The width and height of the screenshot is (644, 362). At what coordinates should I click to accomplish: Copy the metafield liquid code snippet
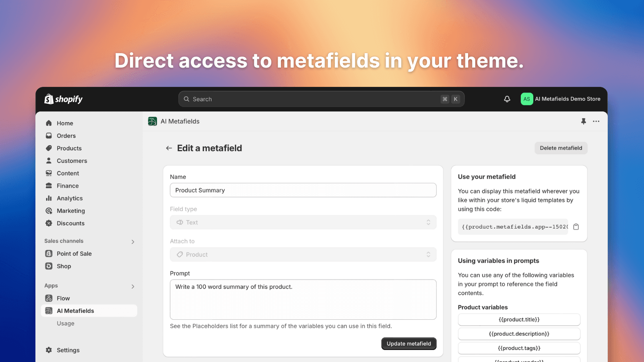576,226
